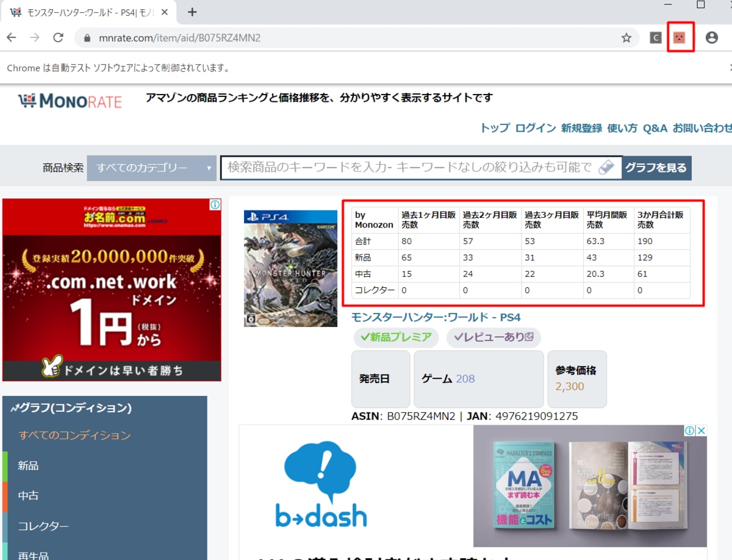Viewport: 732px width, 560px height.
Task: Open the b→dash advertisement
Action: 321,486
